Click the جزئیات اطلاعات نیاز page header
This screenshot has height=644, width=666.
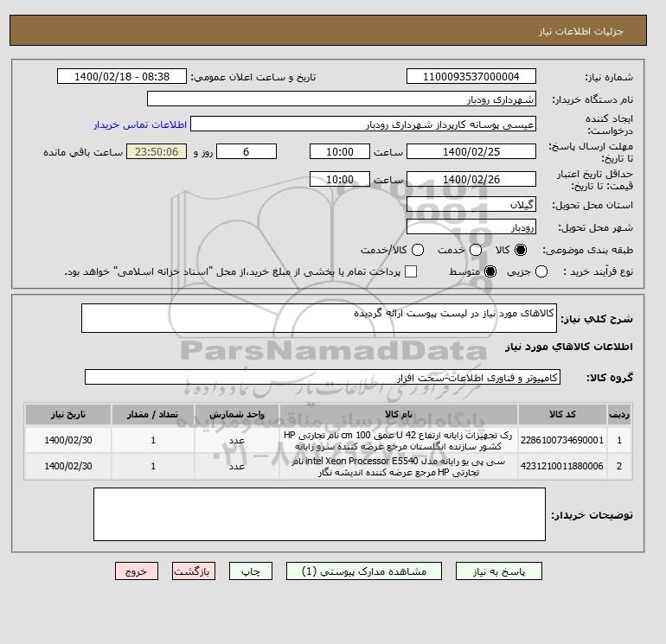coord(580,31)
